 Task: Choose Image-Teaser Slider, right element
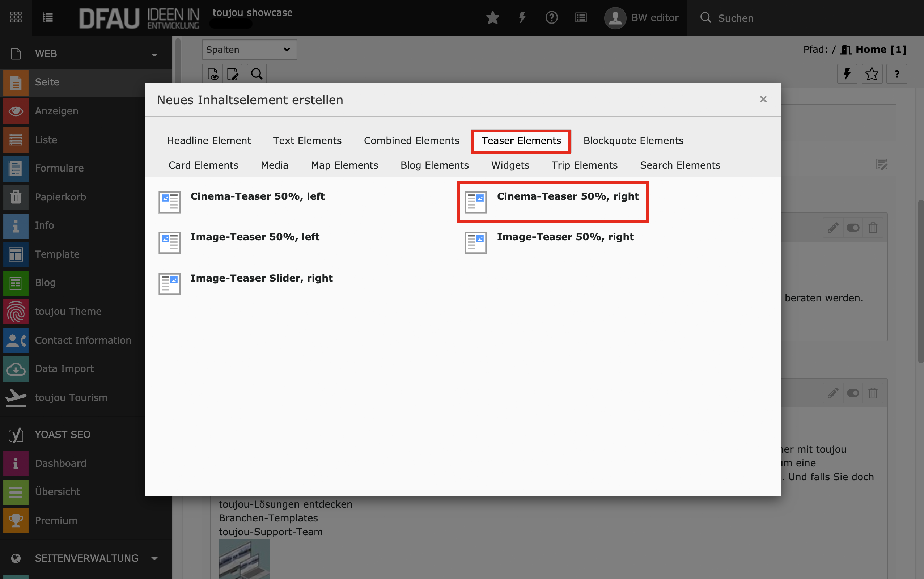coord(262,278)
